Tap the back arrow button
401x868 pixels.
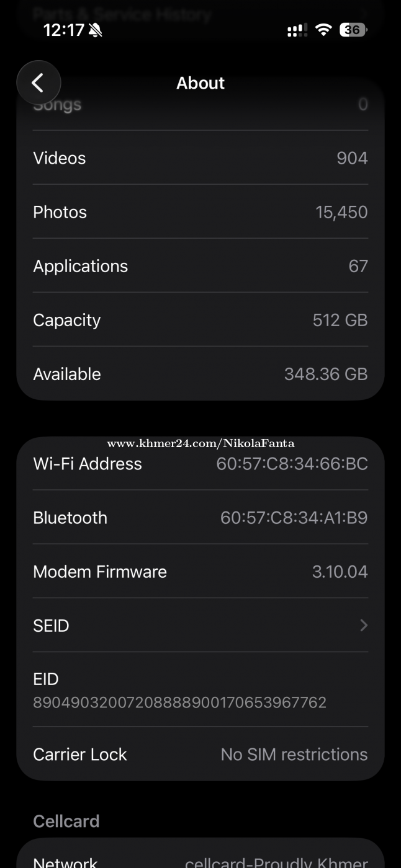tap(38, 83)
